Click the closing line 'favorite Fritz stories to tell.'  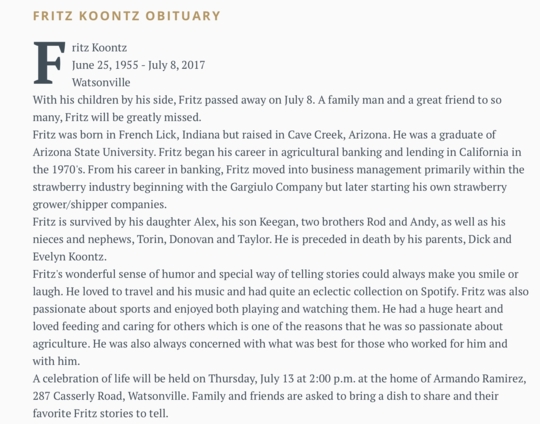point(101,413)
